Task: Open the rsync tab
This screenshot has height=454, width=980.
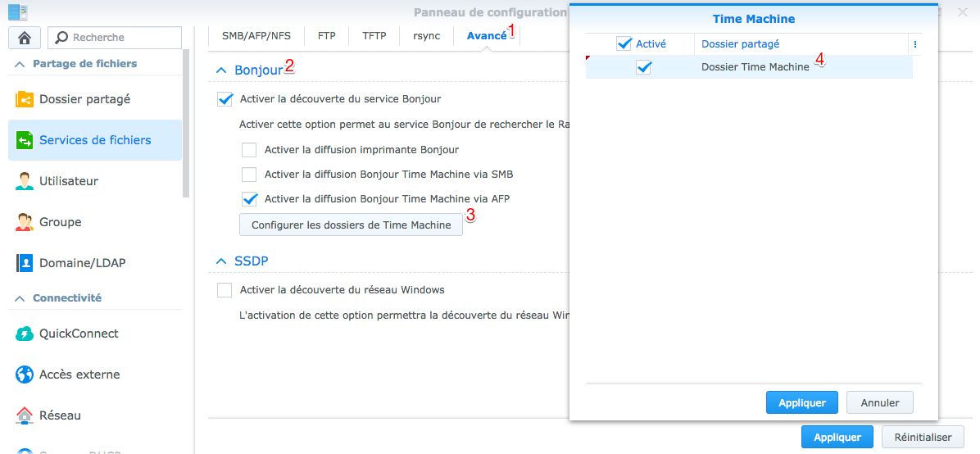Action: (x=427, y=35)
